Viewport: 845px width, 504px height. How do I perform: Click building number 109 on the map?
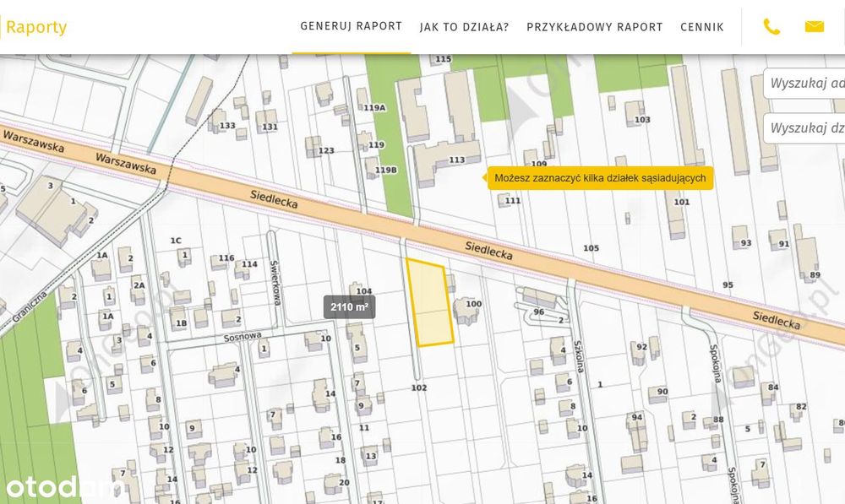point(539,164)
